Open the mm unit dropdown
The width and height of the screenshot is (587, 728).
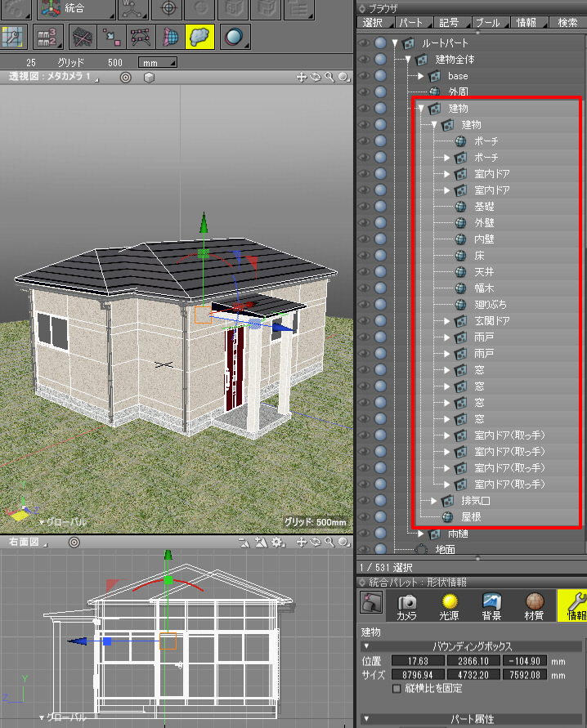(x=158, y=62)
